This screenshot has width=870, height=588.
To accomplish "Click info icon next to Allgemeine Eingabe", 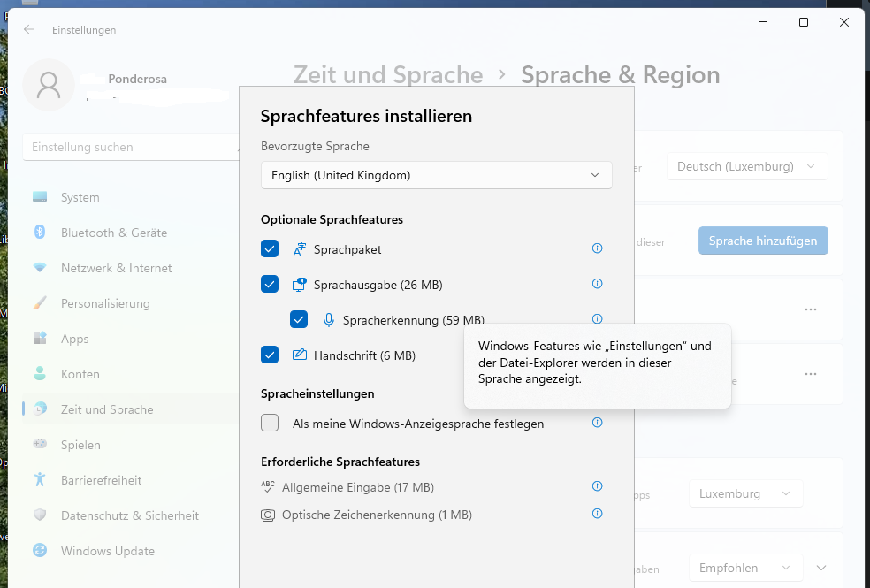I will coord(597,486).
